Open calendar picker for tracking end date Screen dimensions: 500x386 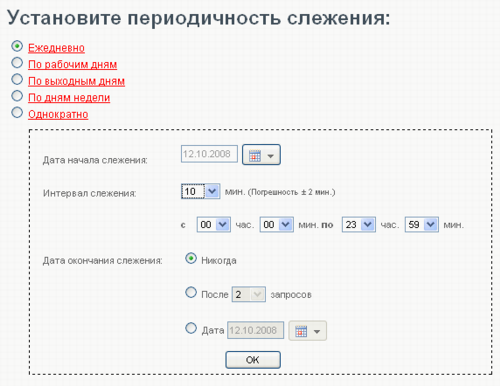pos(307,331)
